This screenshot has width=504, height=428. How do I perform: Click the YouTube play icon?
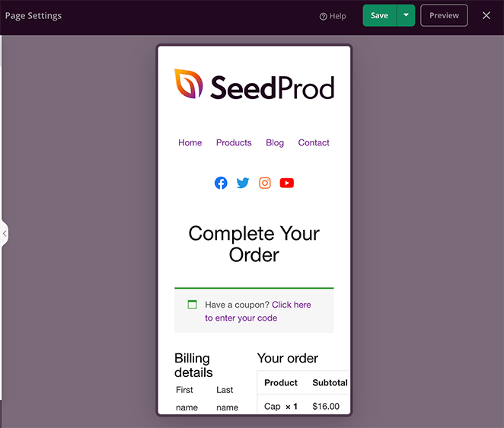point(287,183)
